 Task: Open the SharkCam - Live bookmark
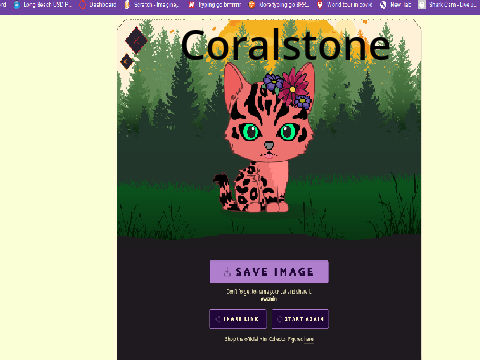447,5
